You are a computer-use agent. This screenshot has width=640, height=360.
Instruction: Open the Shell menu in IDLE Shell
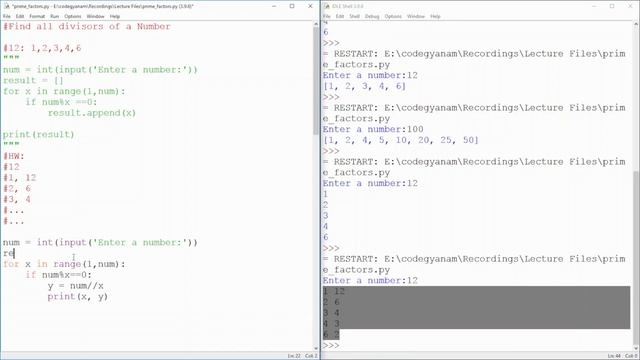click(x=354, y=16)
